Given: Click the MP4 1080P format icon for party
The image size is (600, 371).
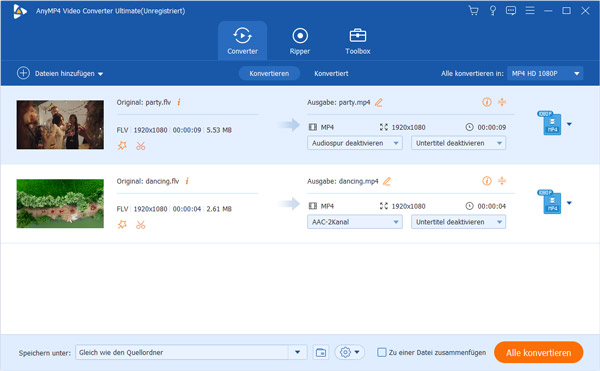Looking at the screenshot, I should pyautogui.click(x=549, y=123).
